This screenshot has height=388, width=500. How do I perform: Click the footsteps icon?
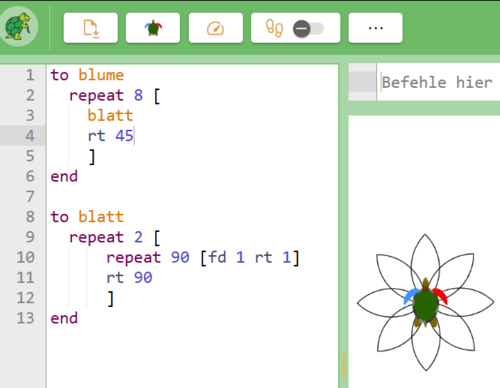(x=274, y=28)
